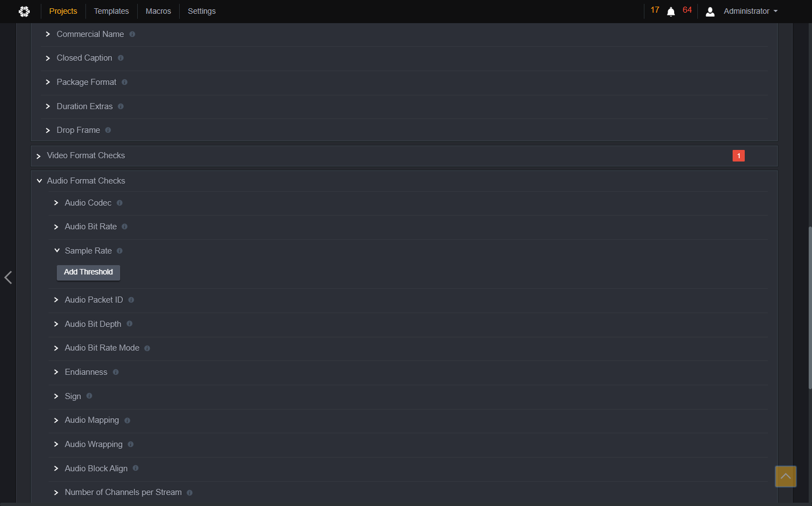Click info icon next to Audio Bit Rate
The height and width of the screenshot is (506, 812).
pyautogui.click(x=125, y=227)
